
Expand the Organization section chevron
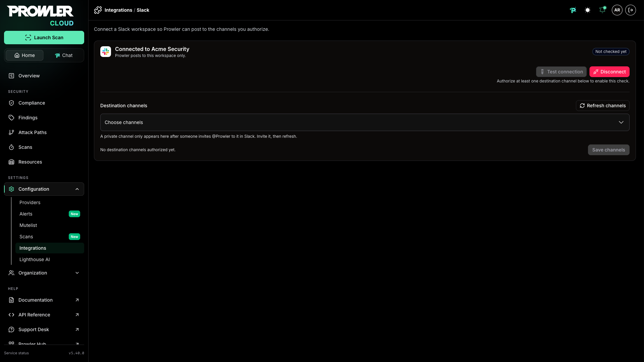(77, 273)
